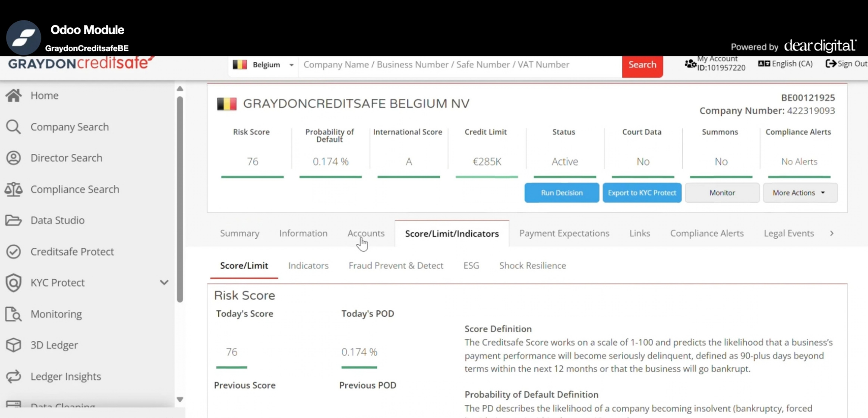The width and height of the screenshot is (868, 418).
Task: Click the red Search button
Action: [642, 66]
